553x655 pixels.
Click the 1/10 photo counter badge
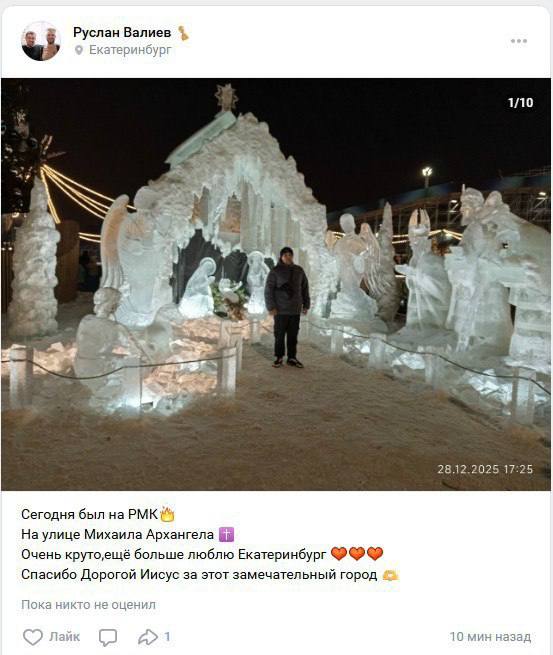pos(520,102)
